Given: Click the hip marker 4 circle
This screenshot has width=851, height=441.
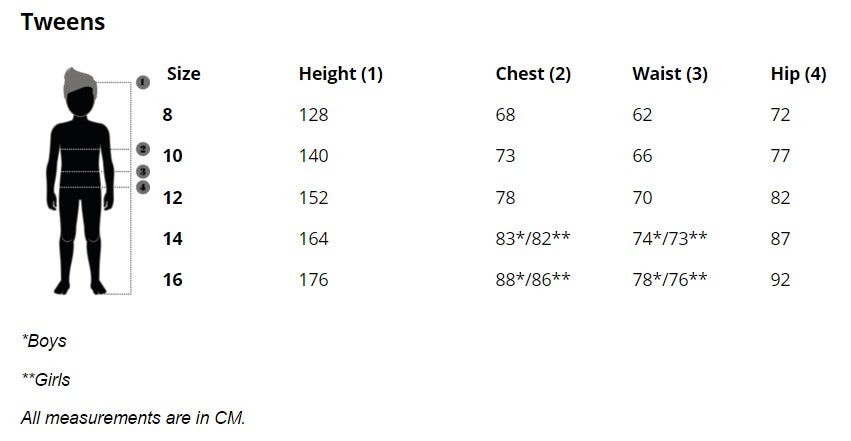Looking at the screenshot, I should click(x=143, y=187).
